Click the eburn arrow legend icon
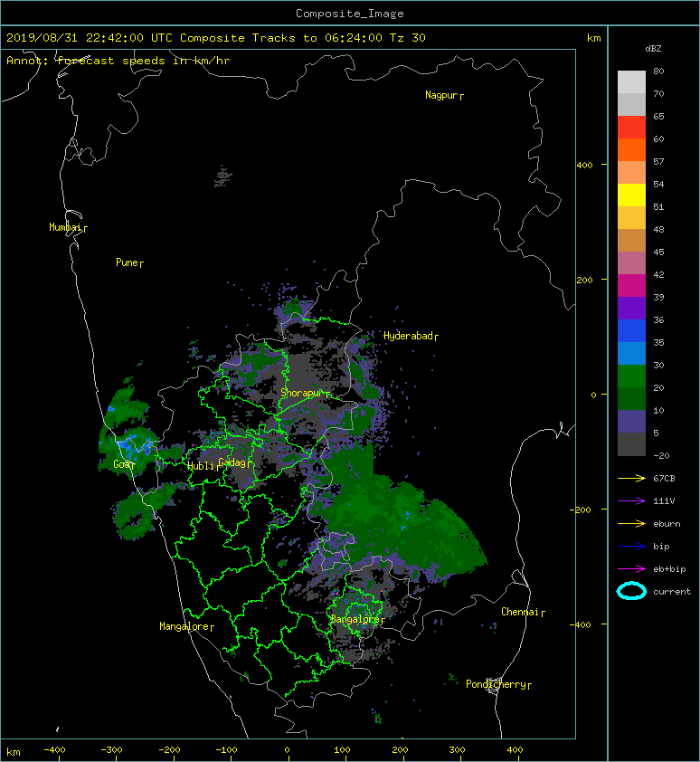Viewport: 700px width, 762px height. tap(631, 524)
